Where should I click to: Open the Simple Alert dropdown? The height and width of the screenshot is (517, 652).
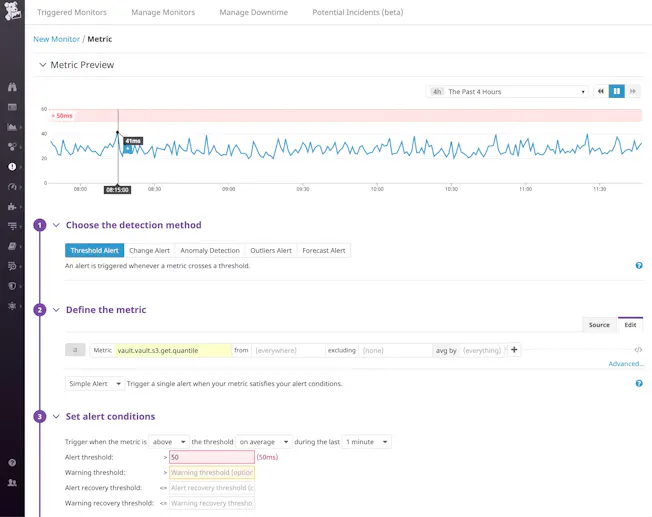pos(95,384)
